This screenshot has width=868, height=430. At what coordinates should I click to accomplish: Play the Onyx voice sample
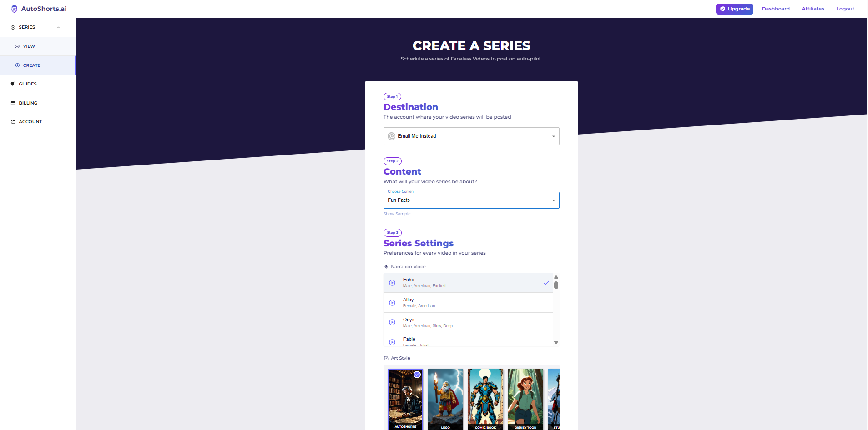coord(392,322)
